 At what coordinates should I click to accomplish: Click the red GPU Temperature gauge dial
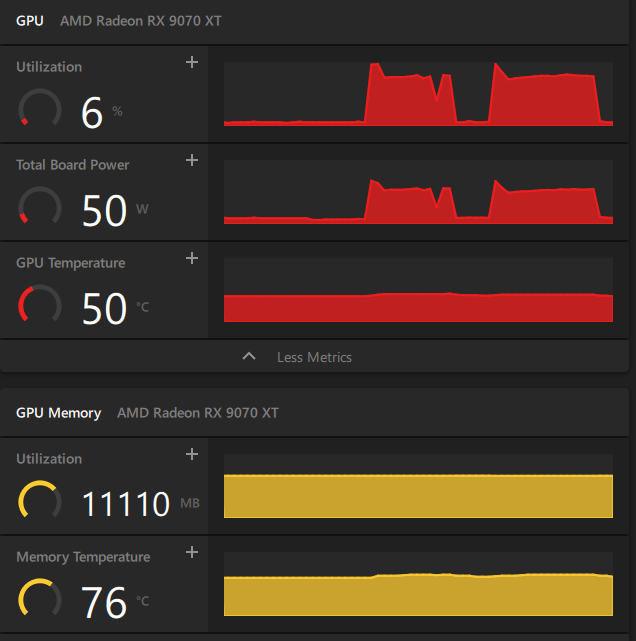click(40, 305)
